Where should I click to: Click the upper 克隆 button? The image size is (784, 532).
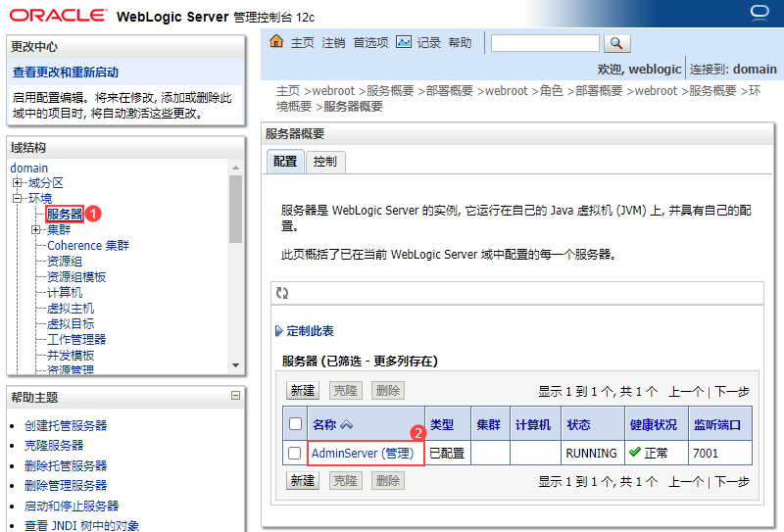click(346, 391)
